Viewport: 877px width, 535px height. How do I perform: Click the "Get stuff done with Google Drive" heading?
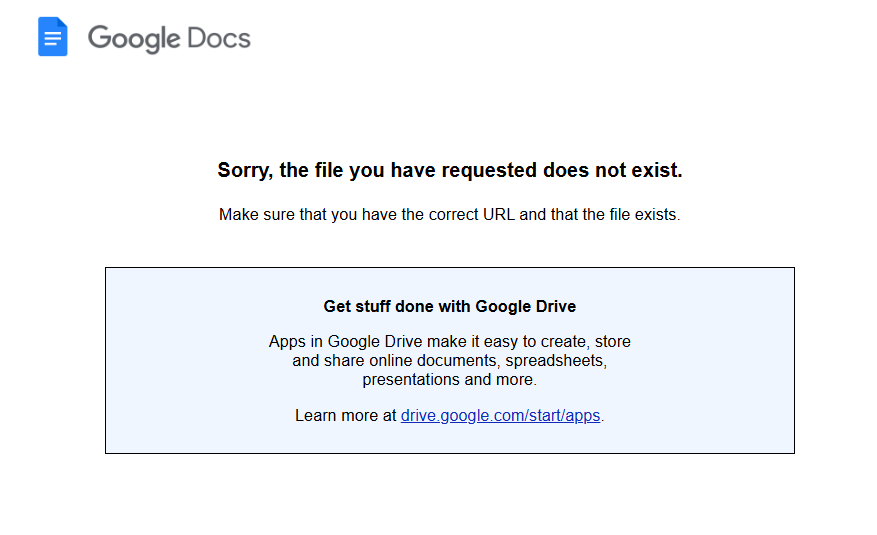tap(449, 306)
